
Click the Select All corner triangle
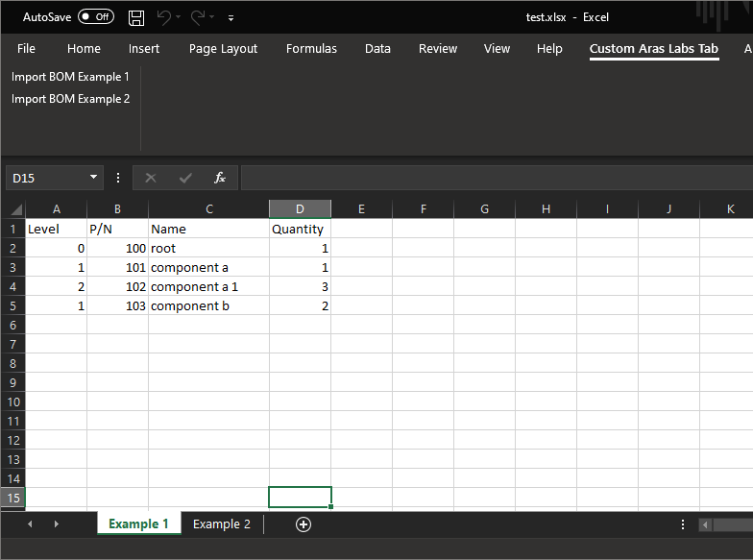pyautogui.click(x=15, y=209)
